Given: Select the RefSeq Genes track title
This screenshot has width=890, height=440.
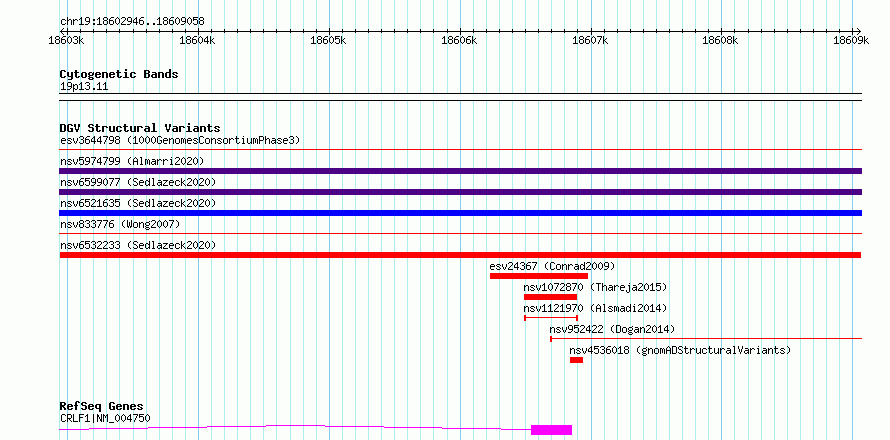Looking at the screenshot, I should (102, 407).
